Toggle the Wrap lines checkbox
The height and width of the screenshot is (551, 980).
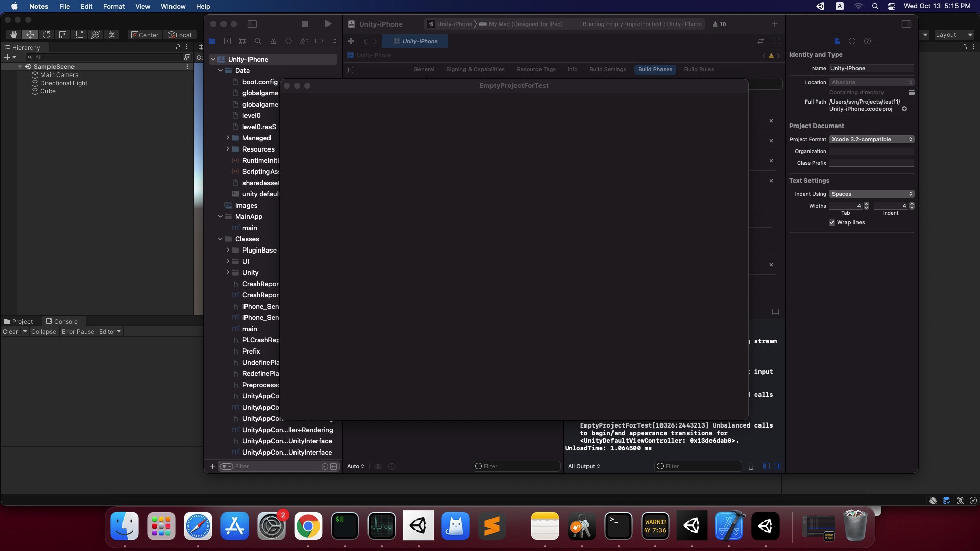coord(832,222)
